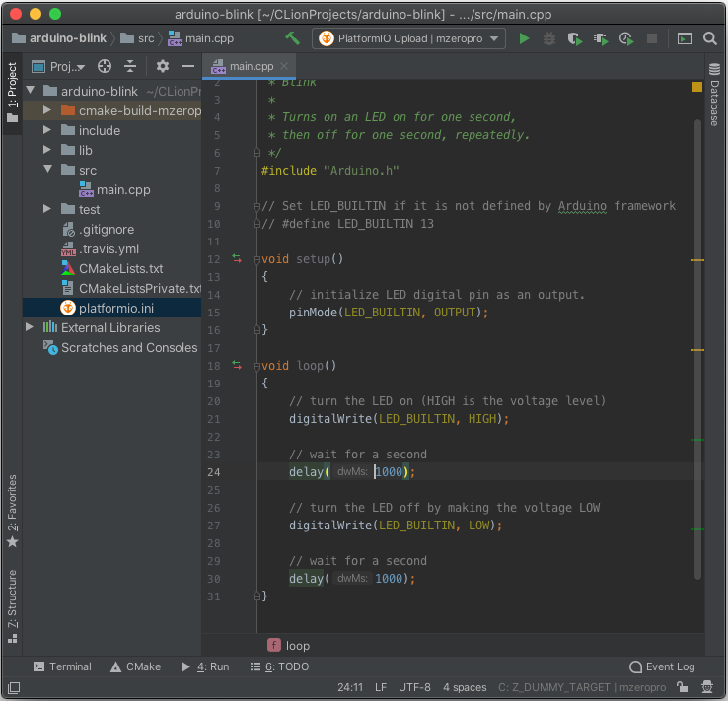Click gutter navigation icon beside void loop()
The height and width of the screenshot is (701, 728).
click(x=237, y=366)
